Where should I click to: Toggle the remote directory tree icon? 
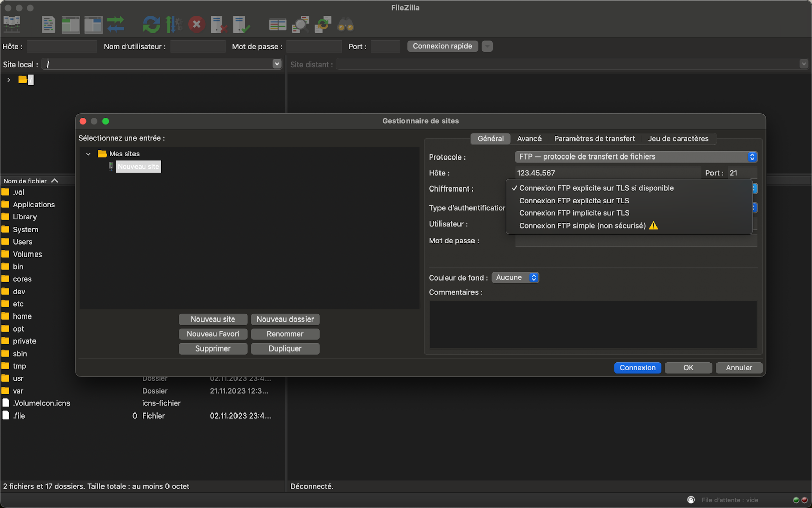[93, 24]
